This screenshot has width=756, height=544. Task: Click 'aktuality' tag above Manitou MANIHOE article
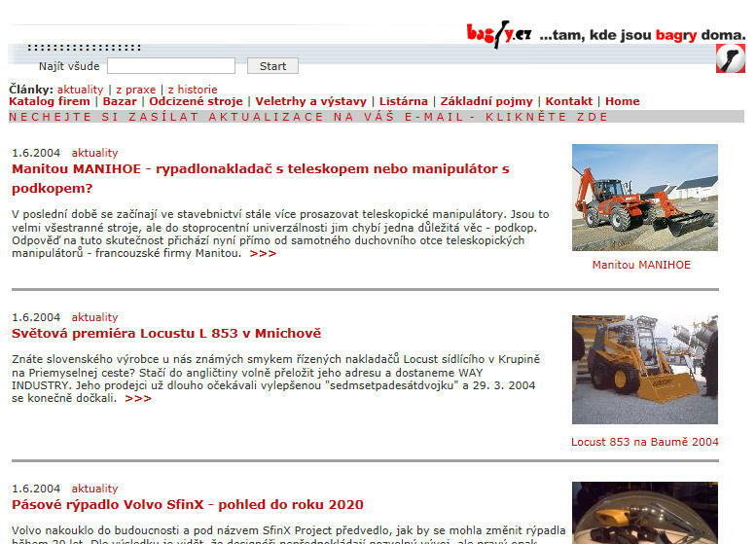(x=95, y=153)
